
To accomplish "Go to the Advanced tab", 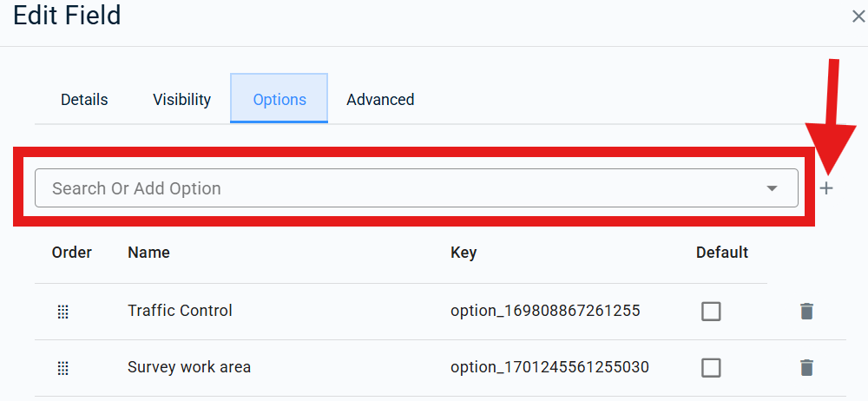I will [x=380, y=100].
